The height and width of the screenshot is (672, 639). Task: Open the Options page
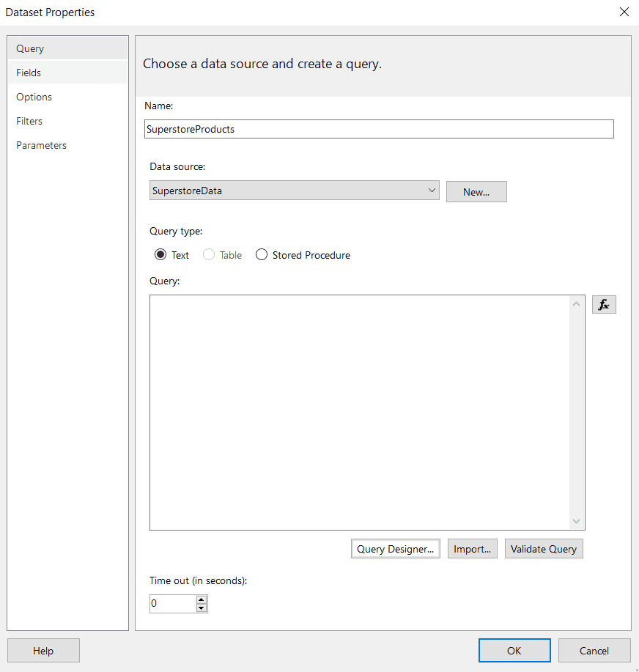pyautogui.click(x=67, y=97)
